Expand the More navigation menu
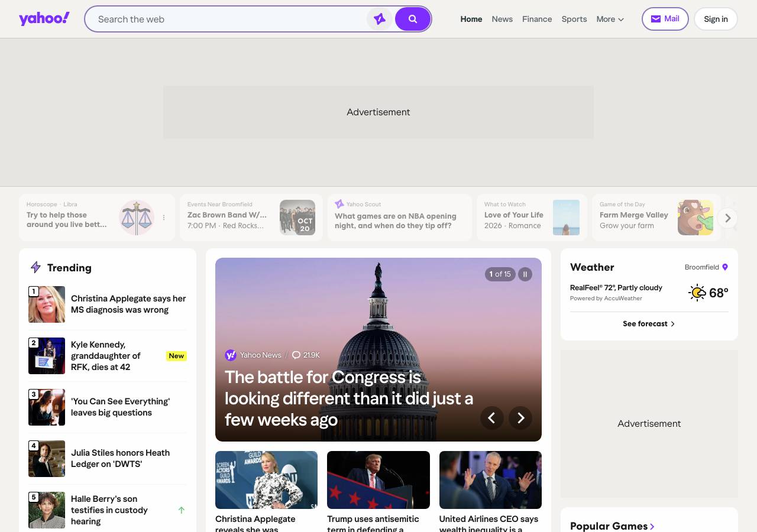Viewport: 757px width, 532px height. (x=610, y=19)
